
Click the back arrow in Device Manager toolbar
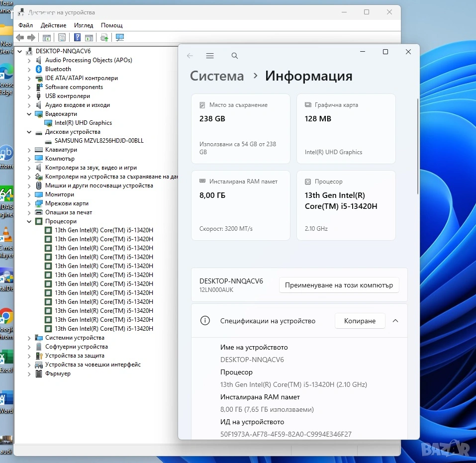tap(20, 37)
